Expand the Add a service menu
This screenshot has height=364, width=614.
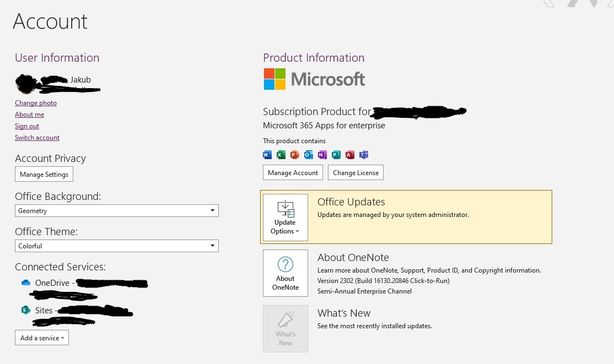coord(42,338)
